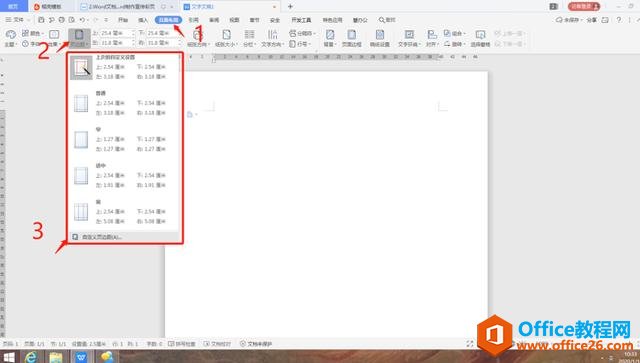Select the Wide margin preset
Image resolution: width=640 pixels, height=363 pixels.
124,212
